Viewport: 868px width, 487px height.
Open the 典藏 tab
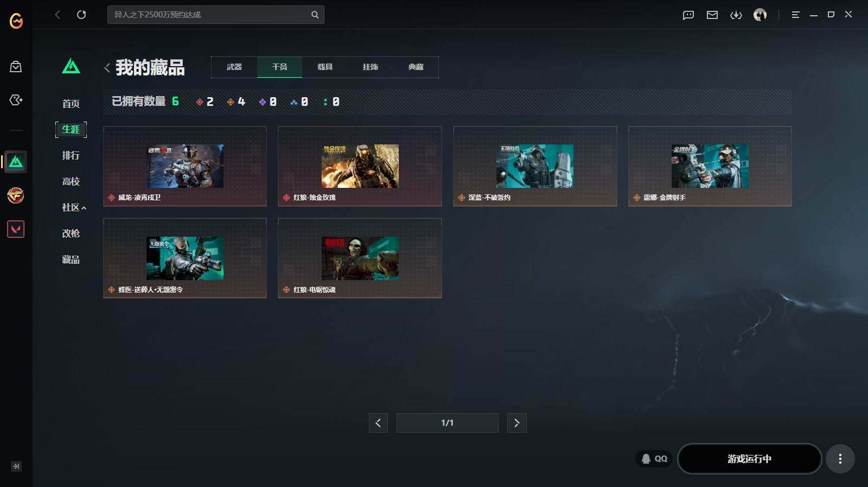[416, 67]
